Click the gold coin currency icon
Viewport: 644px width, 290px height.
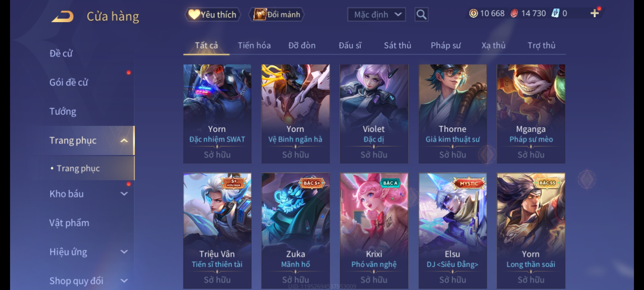pyautogui.click(x=473, y=13)
